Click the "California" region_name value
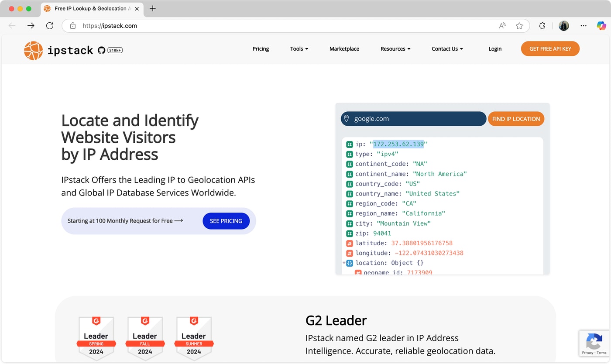Image resolution: width=611 pixels, height=364 pixels. click(x=423, y=213)
